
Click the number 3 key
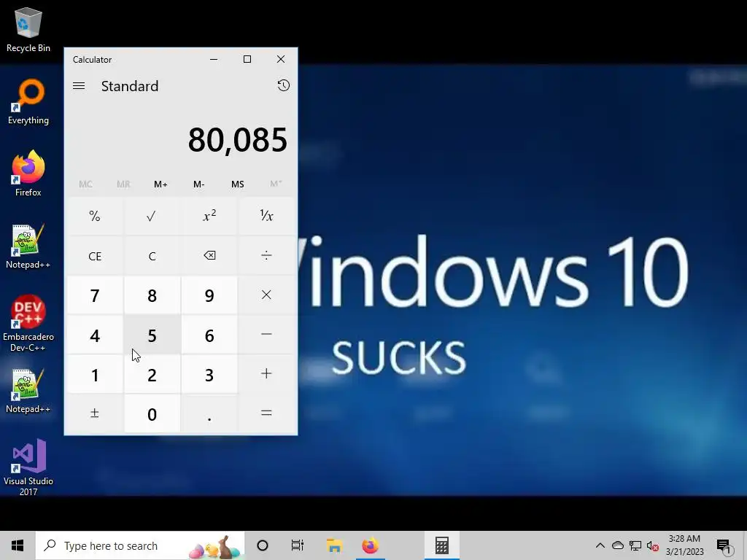point(209,374)
